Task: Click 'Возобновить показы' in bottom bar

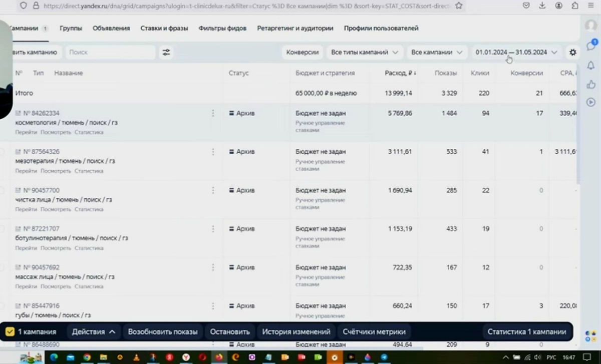Action: pyautogui.click(x=163, y=331)
